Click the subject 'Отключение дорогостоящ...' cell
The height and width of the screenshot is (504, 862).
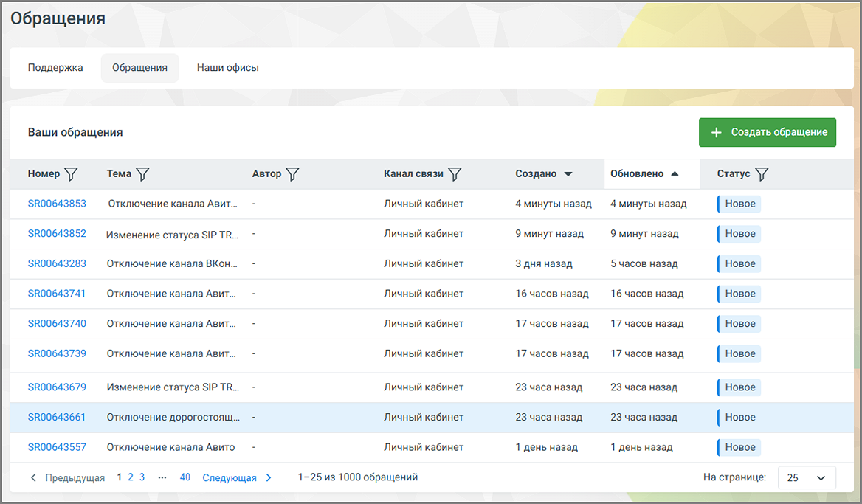(x=173, y=417)
